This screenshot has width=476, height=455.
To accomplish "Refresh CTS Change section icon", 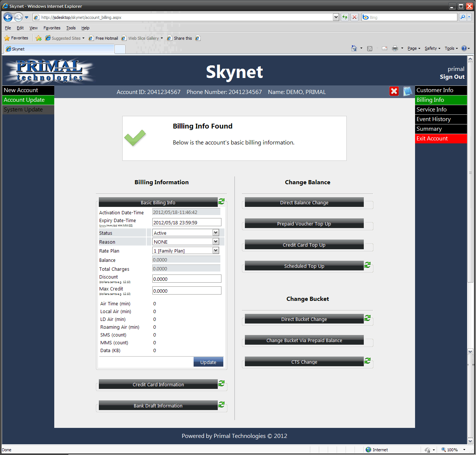I will (x=367, y=361).
